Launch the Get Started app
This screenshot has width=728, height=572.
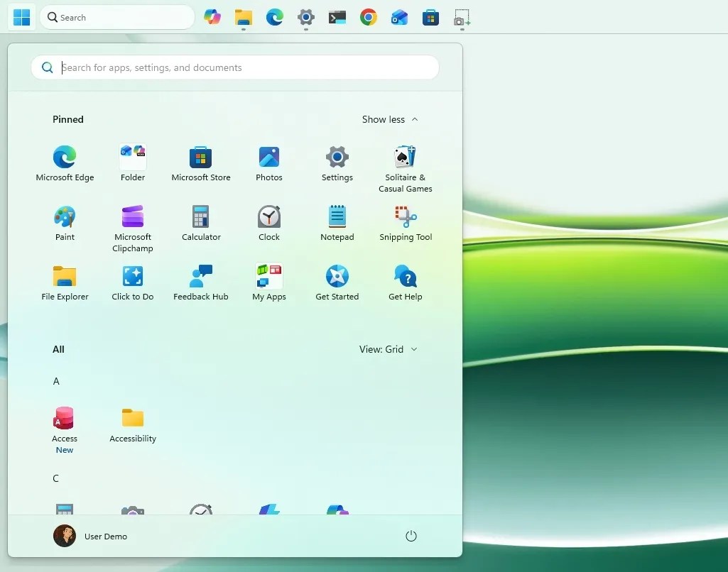pos(337,283)
